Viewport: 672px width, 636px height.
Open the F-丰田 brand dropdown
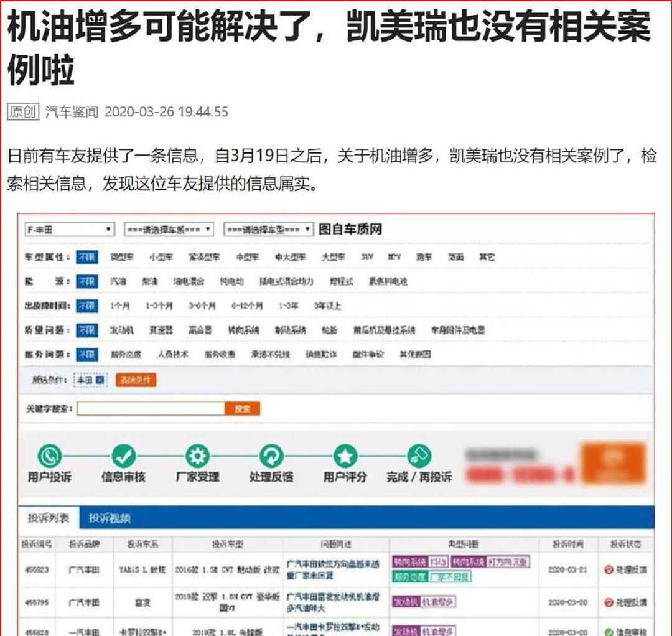(70, 229)
